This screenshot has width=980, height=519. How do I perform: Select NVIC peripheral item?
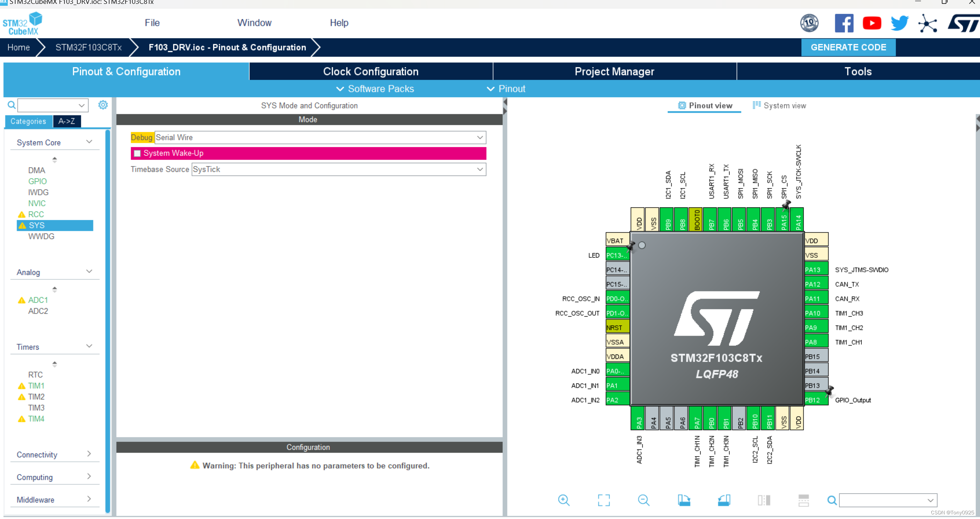coord(37,203)
